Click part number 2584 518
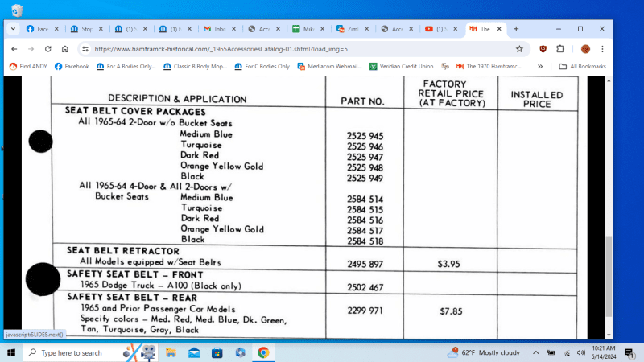644x362 pixels. click(x=365, y=241)
